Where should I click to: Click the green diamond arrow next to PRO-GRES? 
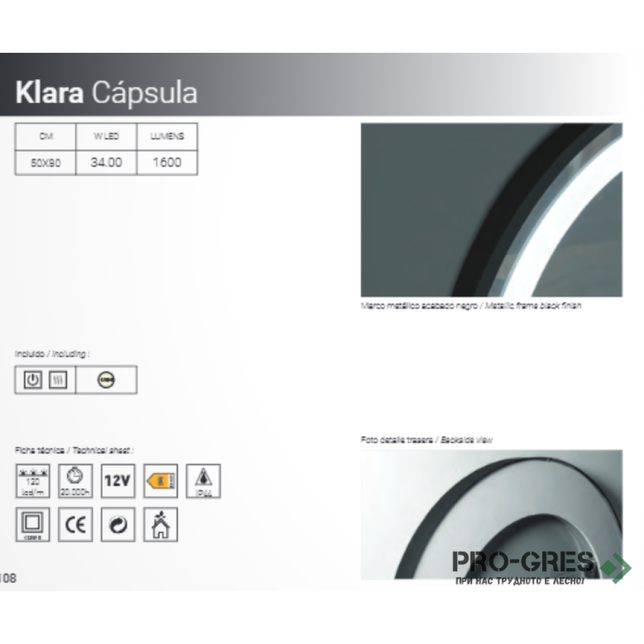(x=616, y=568)
